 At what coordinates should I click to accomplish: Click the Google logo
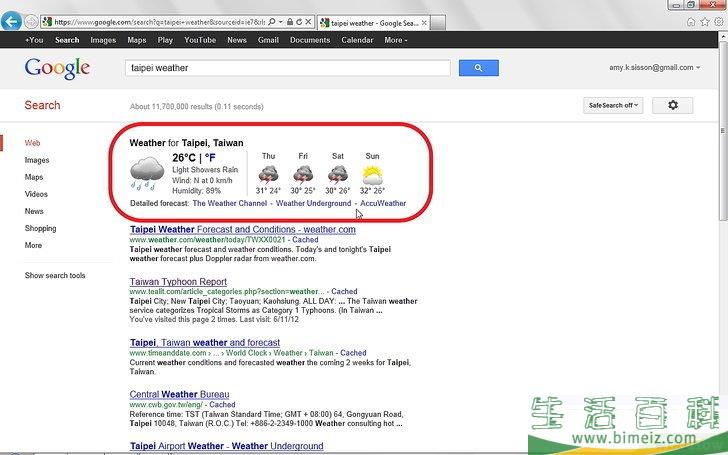click(57, 69)
